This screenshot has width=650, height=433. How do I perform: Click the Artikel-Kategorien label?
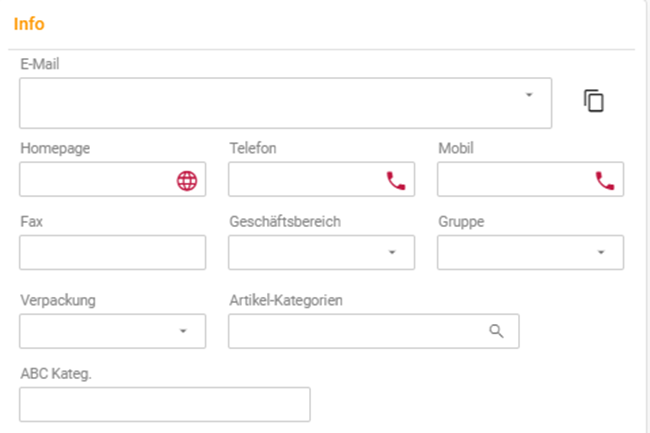pyautogui.click(x=286, y=300)
